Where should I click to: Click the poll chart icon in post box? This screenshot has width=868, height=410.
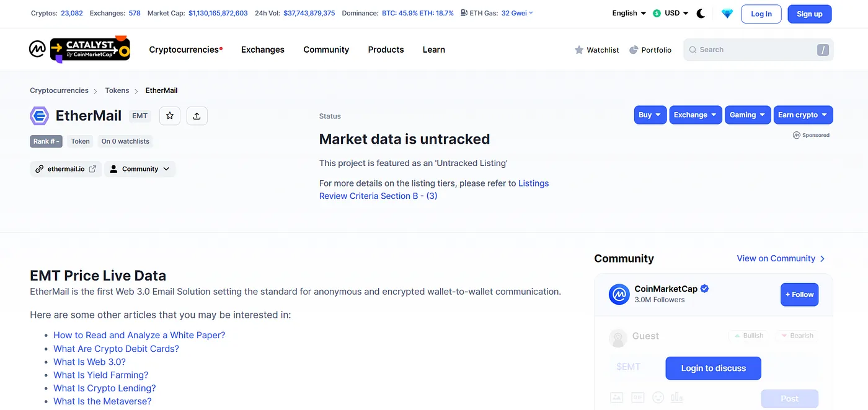coord(677,397)
